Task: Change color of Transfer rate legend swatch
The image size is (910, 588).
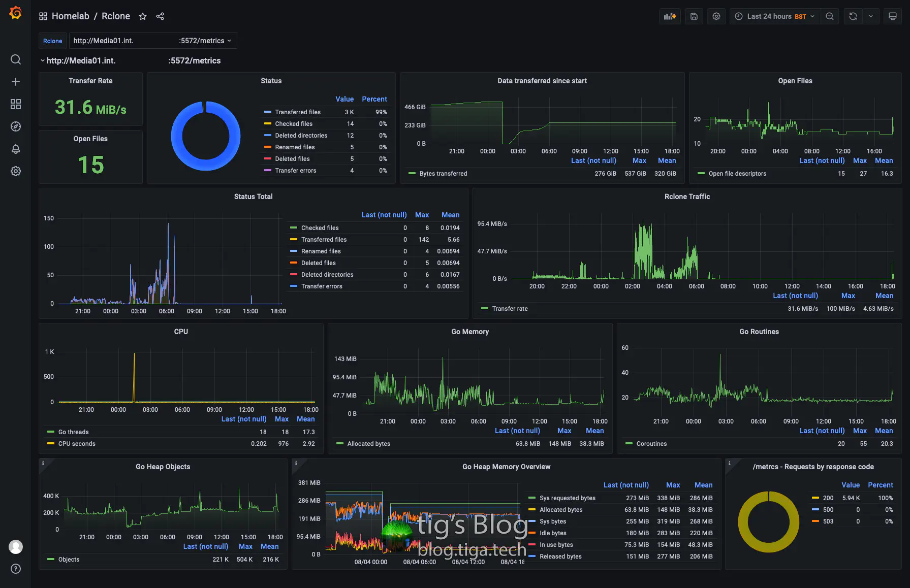Action: point(485,309)
